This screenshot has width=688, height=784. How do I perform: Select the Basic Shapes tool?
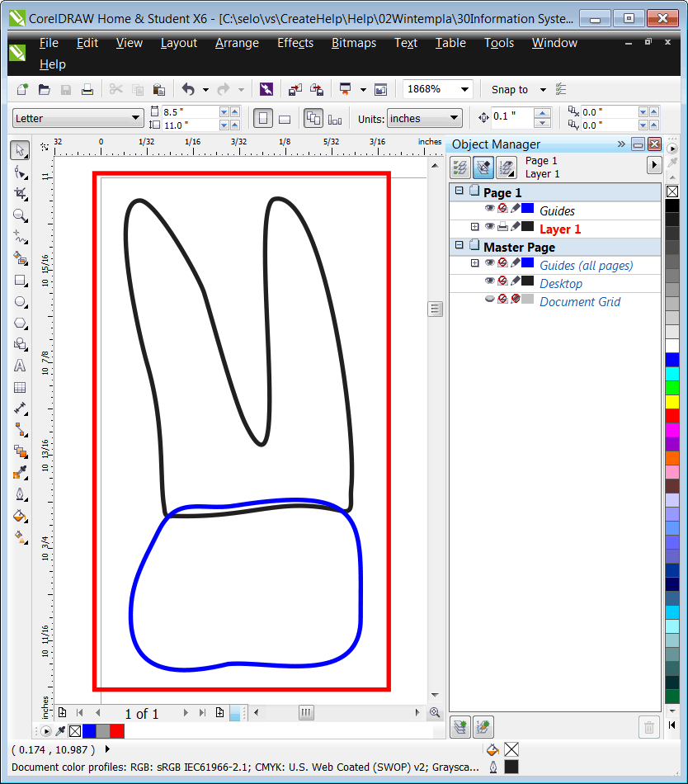tap(20, 344)
